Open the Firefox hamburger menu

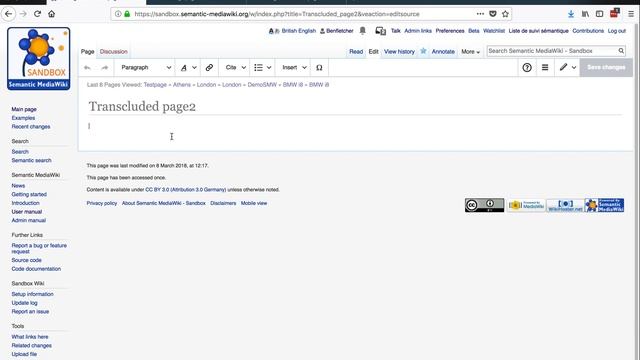(631, 14)
